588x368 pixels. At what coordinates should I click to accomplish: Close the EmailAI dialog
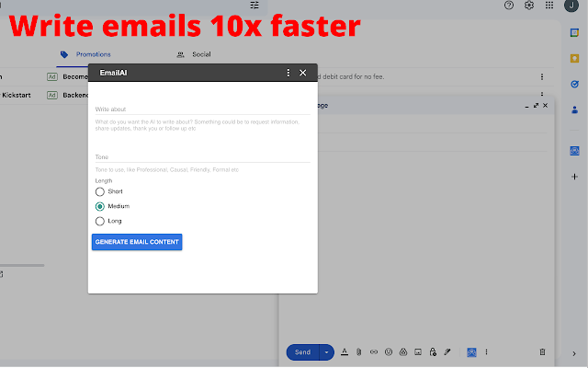(x=302, y=73)
